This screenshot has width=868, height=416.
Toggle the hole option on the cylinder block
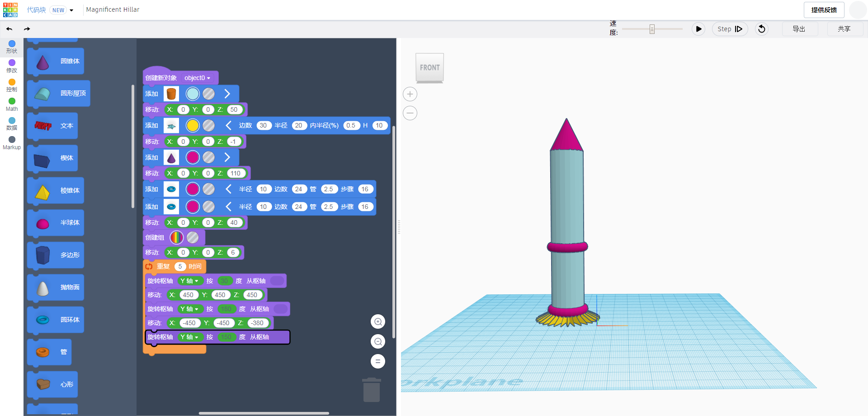pos(208,94)
